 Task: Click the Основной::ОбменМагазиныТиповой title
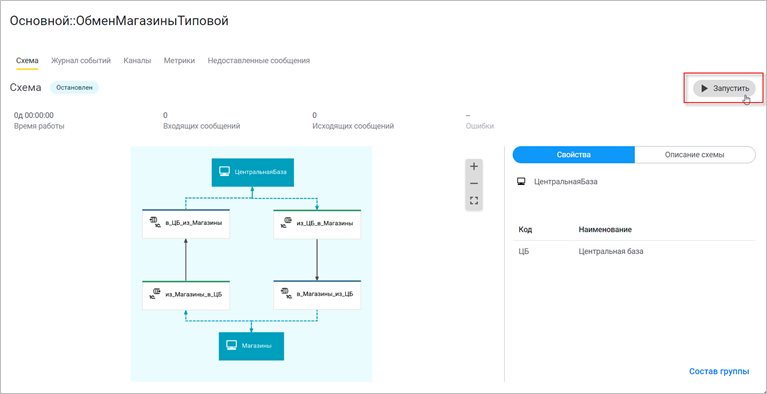119,21
